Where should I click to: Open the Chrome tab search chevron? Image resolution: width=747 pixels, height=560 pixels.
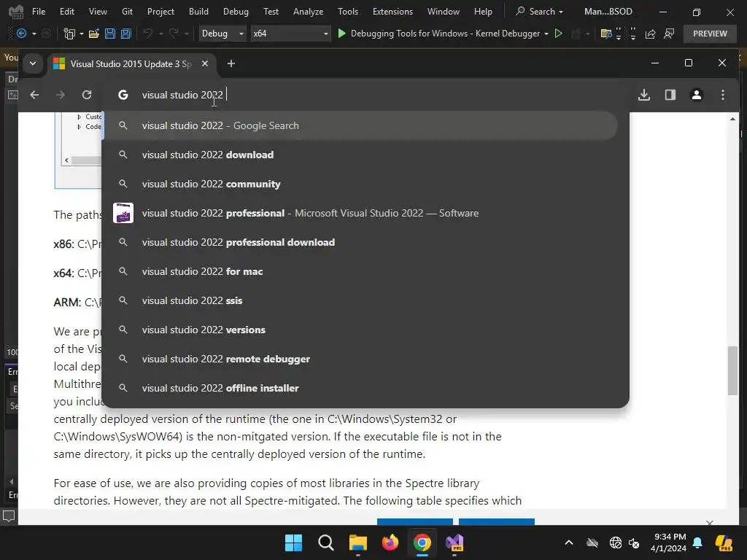coord(33,63)
